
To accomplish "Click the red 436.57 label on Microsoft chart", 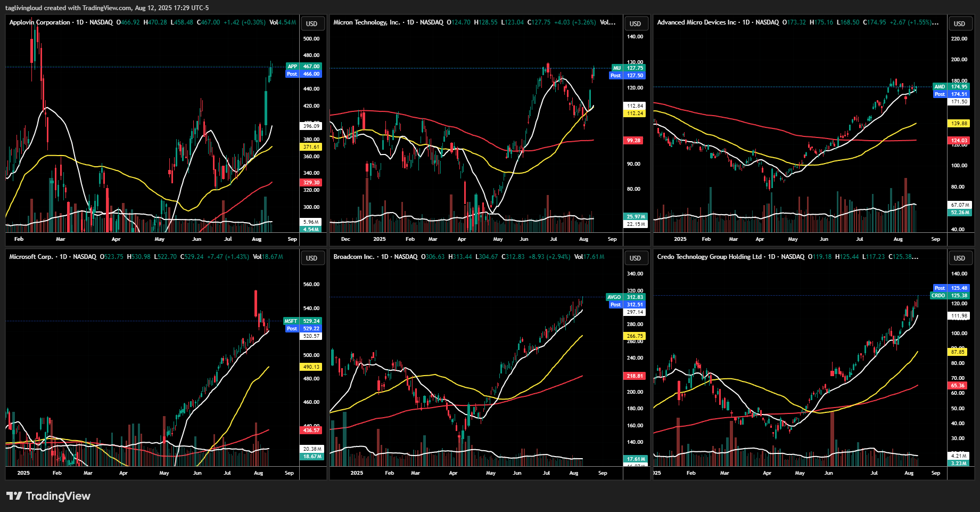I will click(311, 430).
